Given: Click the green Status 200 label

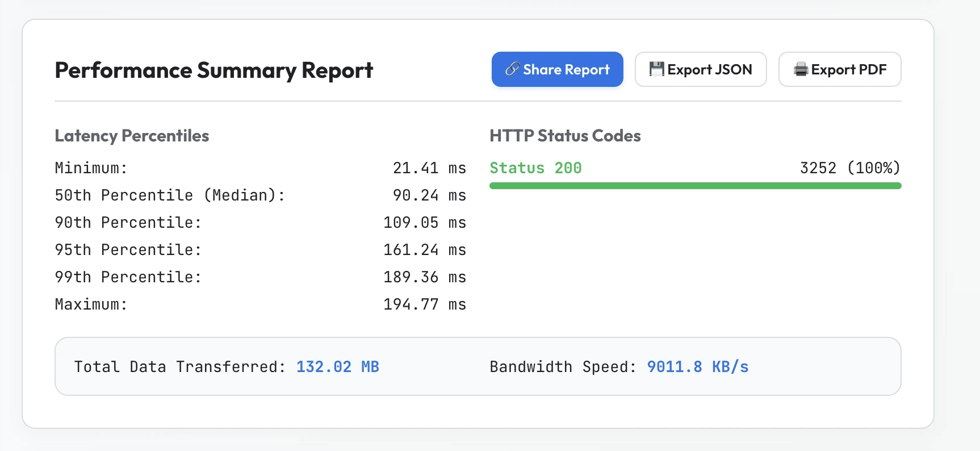Looking at the screenshot, I should pyautogui.click(x=535, y=168).
